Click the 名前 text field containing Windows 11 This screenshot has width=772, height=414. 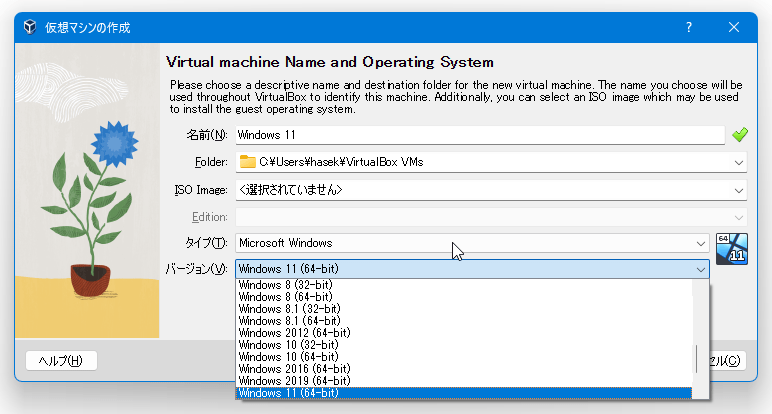point(480,135)
